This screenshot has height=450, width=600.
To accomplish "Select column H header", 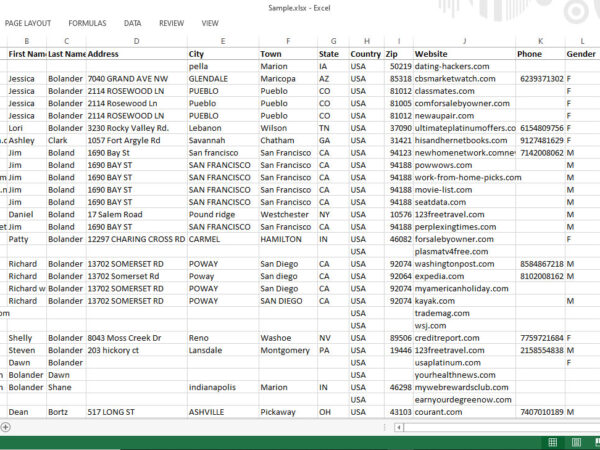I will tap(367, 41).
